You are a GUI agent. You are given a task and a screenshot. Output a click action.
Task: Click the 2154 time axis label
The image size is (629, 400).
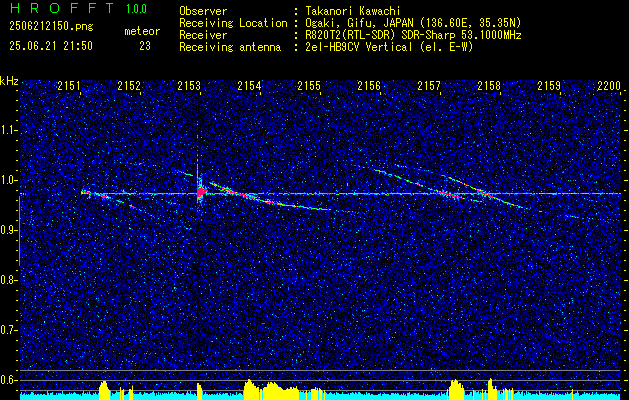tap(249, 86)
